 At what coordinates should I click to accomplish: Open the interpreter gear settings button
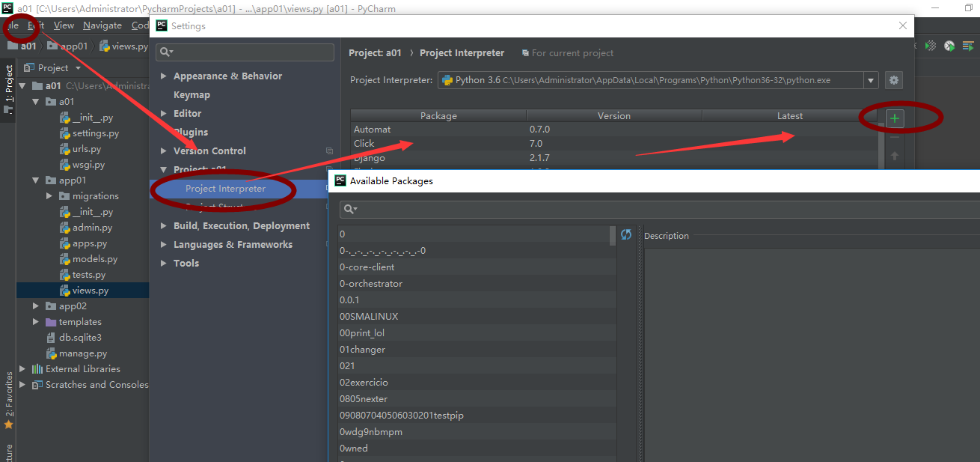click(893, 80)
